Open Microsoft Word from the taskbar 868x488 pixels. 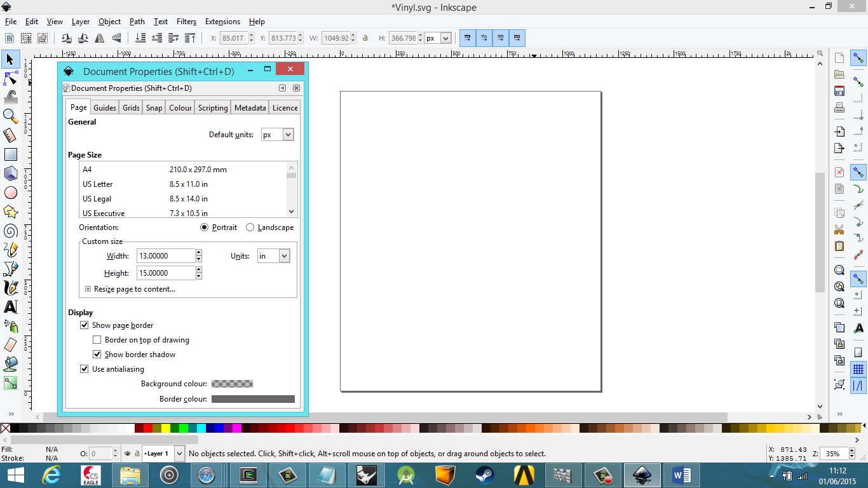(x=681, y=475)
